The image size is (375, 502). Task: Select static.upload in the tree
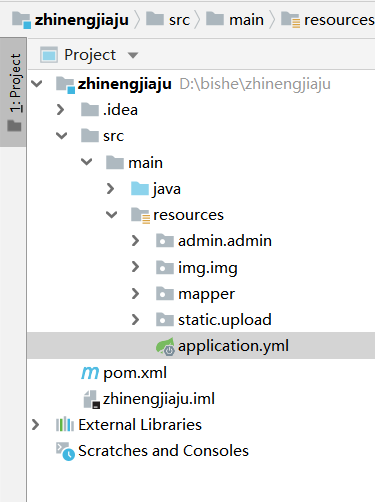tap(225, 320)
